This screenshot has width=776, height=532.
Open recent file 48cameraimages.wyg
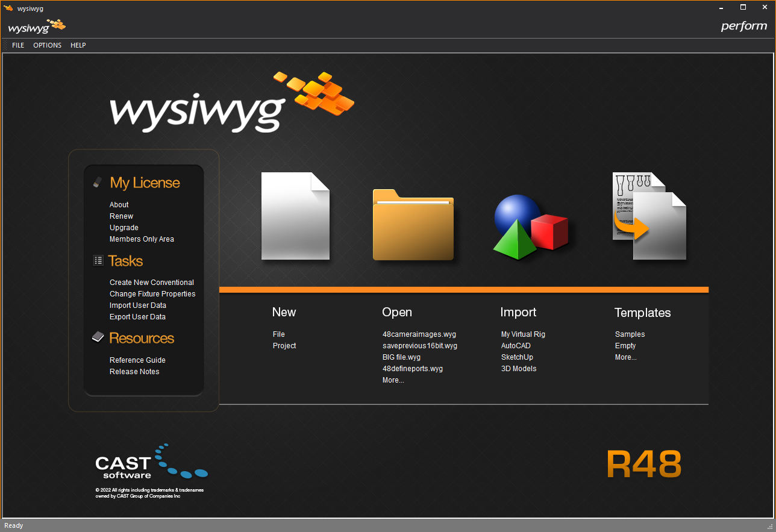tap(419, 334)
